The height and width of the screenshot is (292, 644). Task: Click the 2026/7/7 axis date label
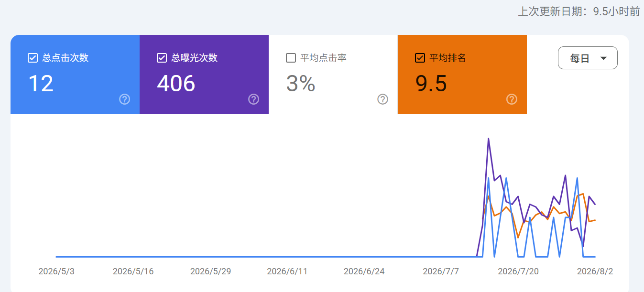tap(441, 271)
